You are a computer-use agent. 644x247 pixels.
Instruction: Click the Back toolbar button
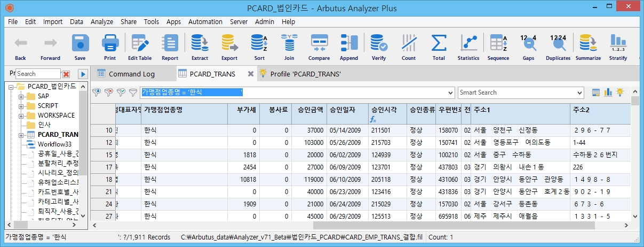pyautogui.click(x=20, y=47)
